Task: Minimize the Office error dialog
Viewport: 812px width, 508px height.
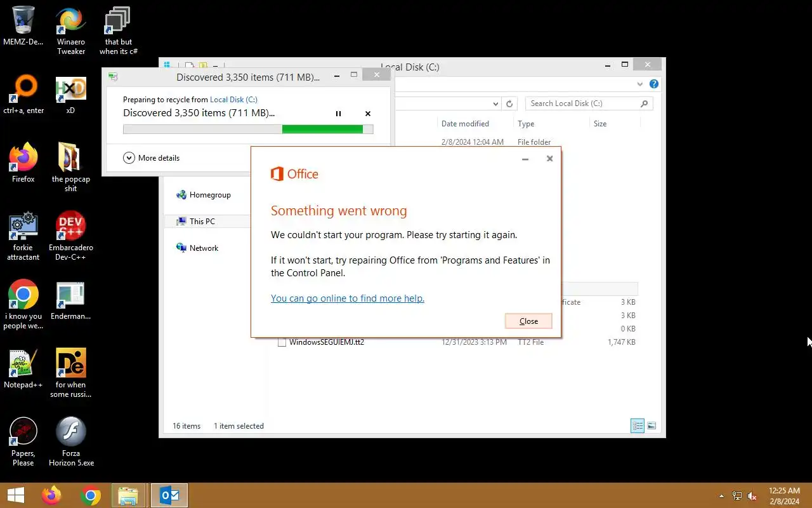Action: [x=525, y=159]
